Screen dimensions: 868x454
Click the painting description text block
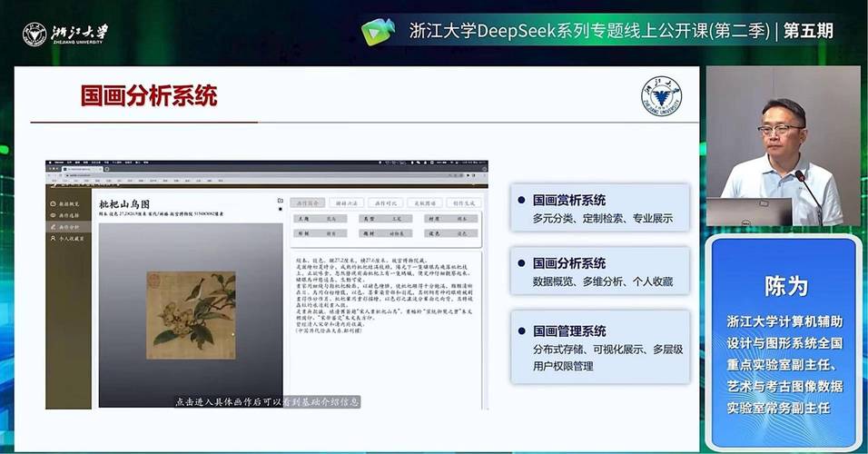coord(385,295)
